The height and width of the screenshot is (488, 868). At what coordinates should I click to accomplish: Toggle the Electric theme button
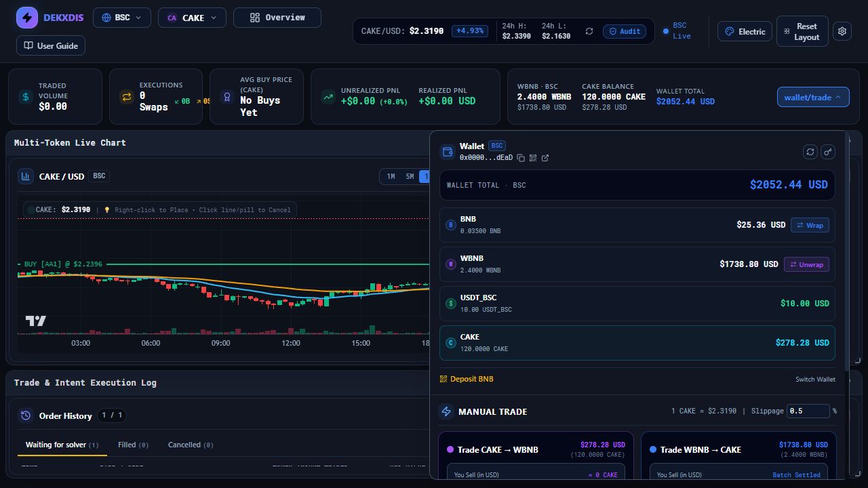(x=745, y=31)
